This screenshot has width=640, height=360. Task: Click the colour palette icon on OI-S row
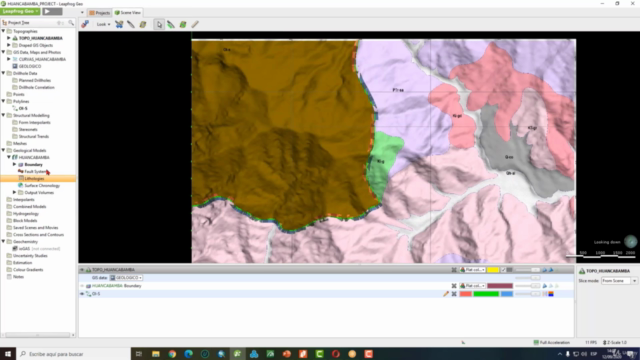pos(551,294)
